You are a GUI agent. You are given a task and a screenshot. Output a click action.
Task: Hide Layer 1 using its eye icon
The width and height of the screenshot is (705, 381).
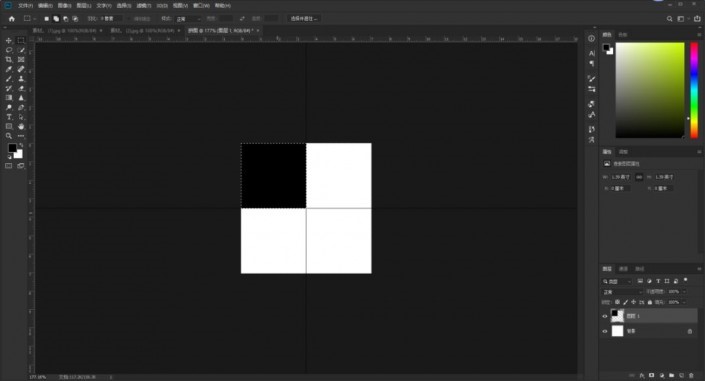[605, 316]
